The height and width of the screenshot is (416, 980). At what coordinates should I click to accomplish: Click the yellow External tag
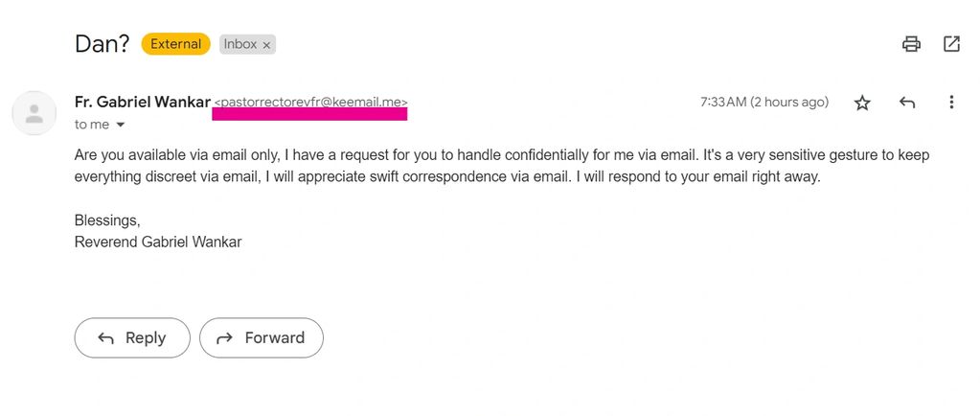[175, 44]
